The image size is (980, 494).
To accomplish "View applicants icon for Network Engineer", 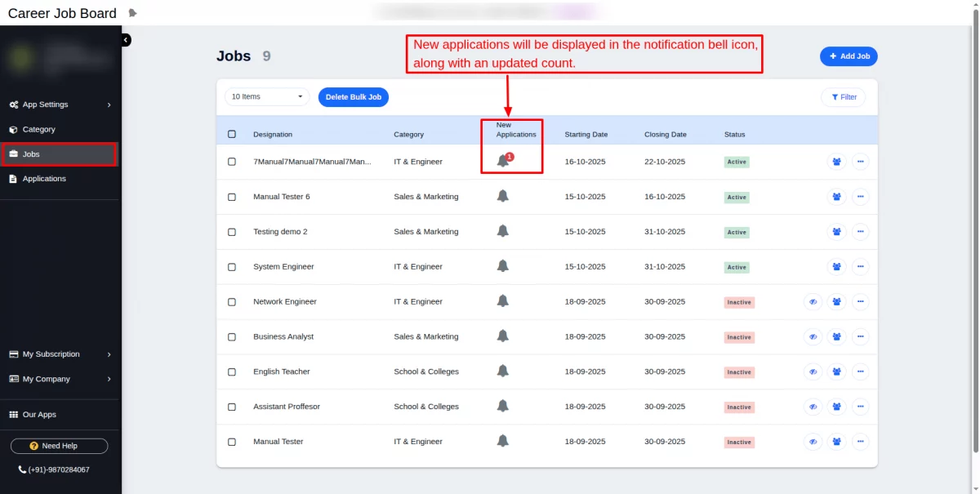I will (x=836, y=302).
